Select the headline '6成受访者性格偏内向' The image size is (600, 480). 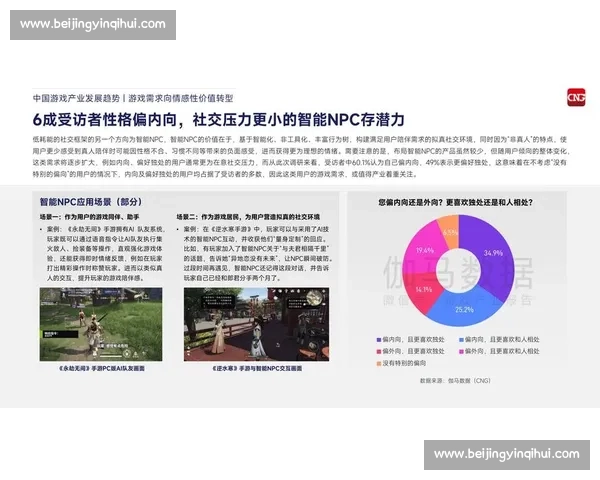104,120
